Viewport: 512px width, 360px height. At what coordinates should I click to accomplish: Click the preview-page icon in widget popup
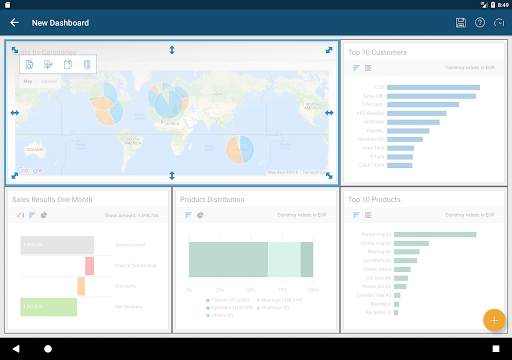point(29,64)
